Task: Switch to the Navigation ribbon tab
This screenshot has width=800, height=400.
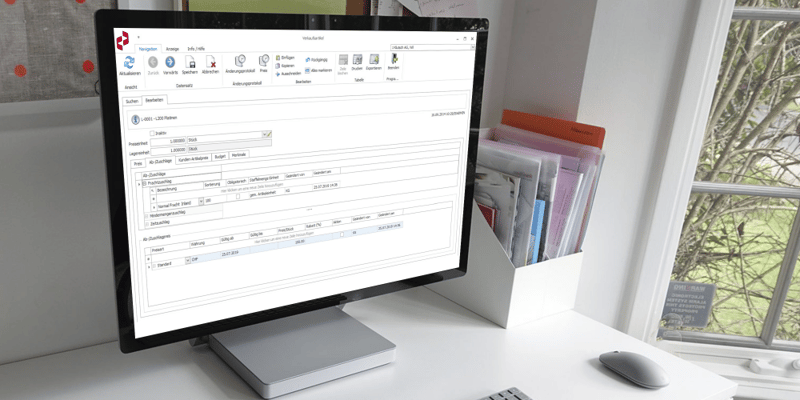Action: (x=147, y=48)
